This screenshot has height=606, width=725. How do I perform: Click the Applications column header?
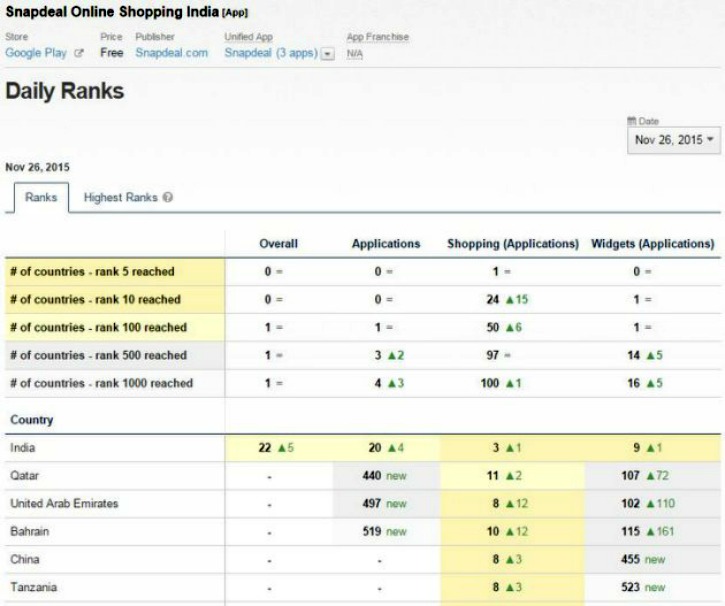tap(386, 244)
